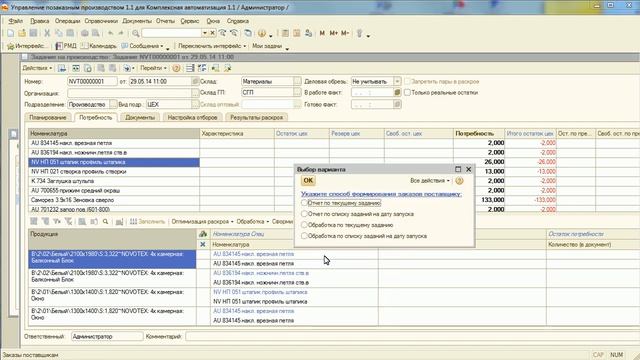Image resolution: width=640 pixels, height=360 pixels.
Task: Click the Redo arrow icon
Action: [x=121, y=33]
